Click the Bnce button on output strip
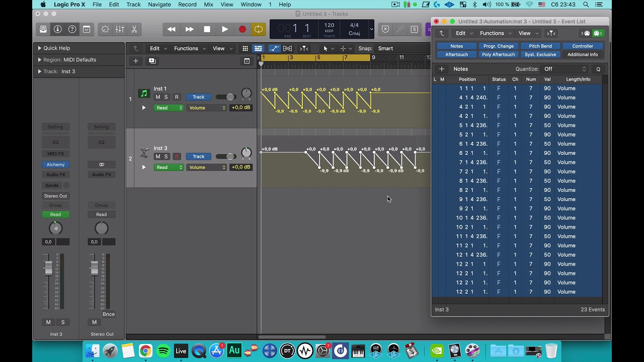Image resolution: width=644 pixels, height=362 pixels. point(109,314)
